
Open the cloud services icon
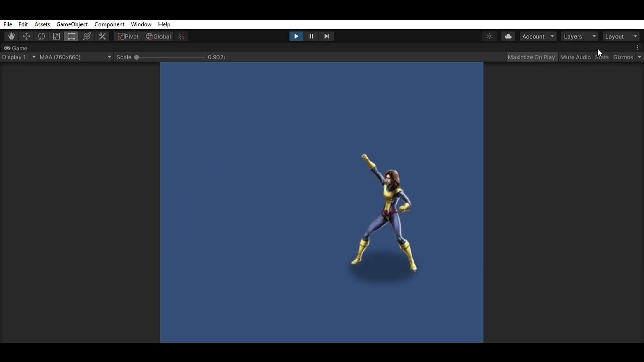click(508, 36)
